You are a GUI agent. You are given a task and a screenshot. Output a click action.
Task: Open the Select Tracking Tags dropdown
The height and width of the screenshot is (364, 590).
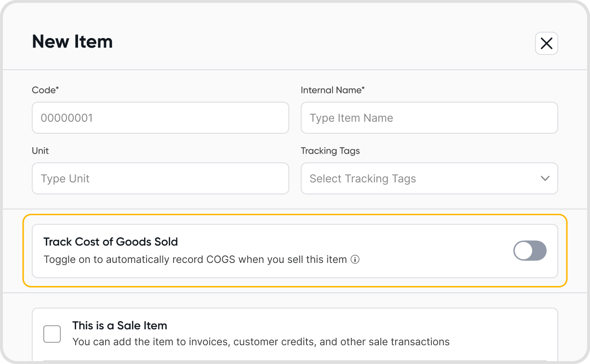point(429,179)
